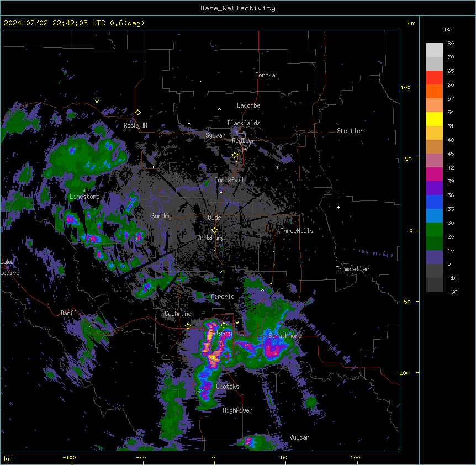Click the yellow diamond marker south of RedDeer
Viewport: 476px width, 465px height.
tap(235, 155)
